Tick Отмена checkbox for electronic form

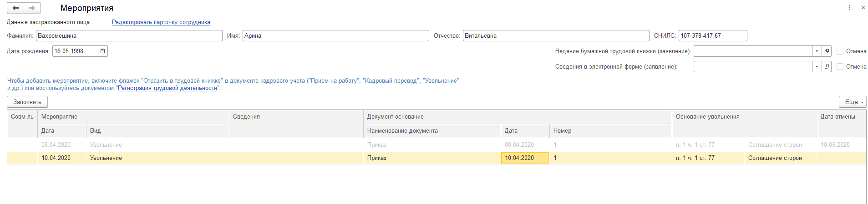840,67
